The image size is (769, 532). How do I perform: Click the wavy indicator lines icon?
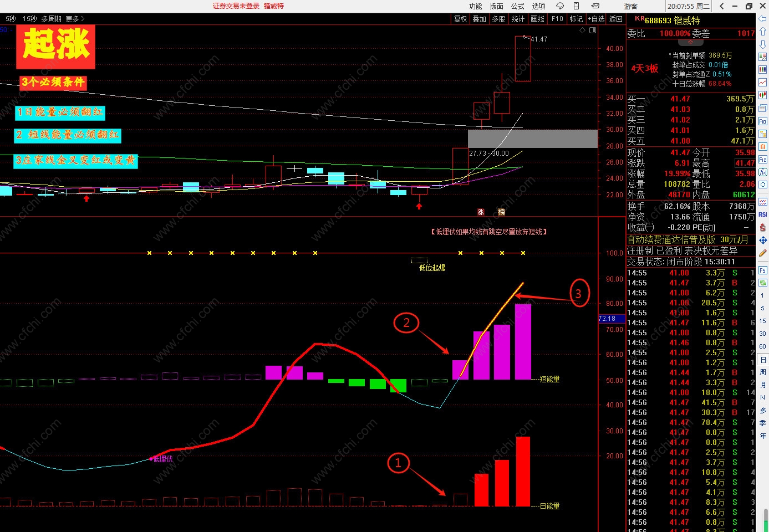pyautogui.click(x=763, y=202)
